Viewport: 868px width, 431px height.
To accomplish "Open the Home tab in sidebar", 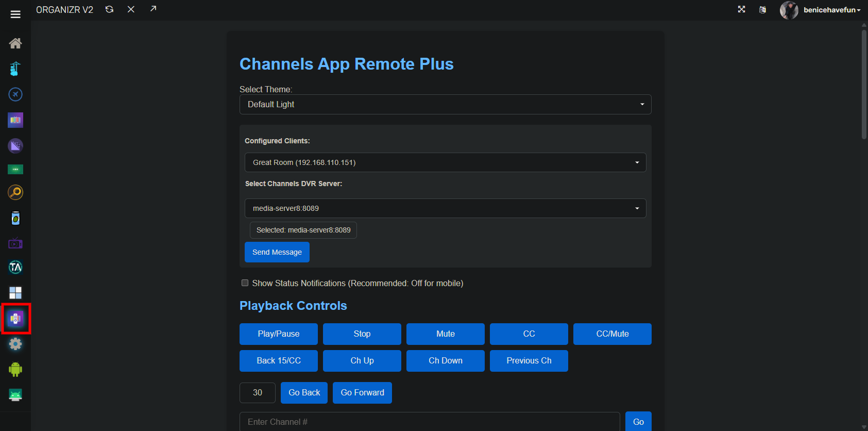I will coord(15,43).
